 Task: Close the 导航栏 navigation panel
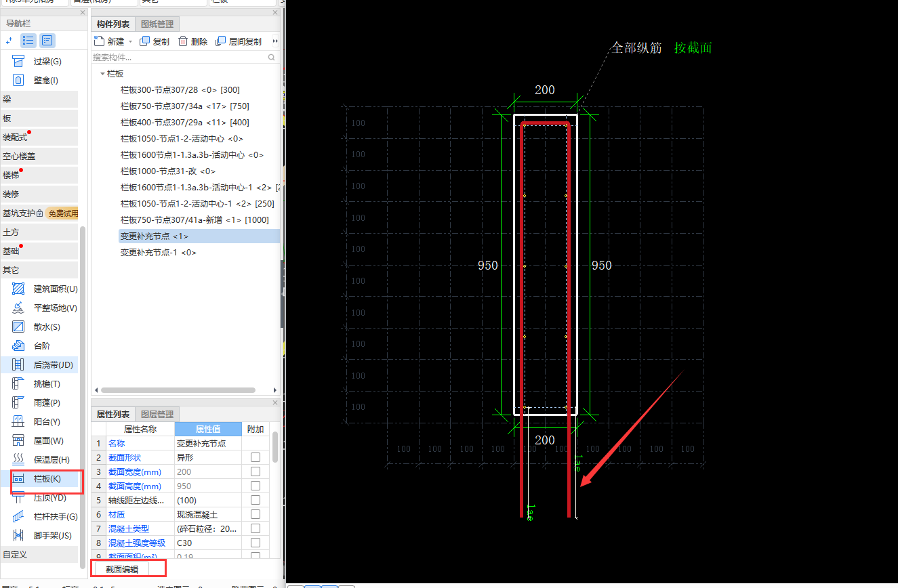83,12
